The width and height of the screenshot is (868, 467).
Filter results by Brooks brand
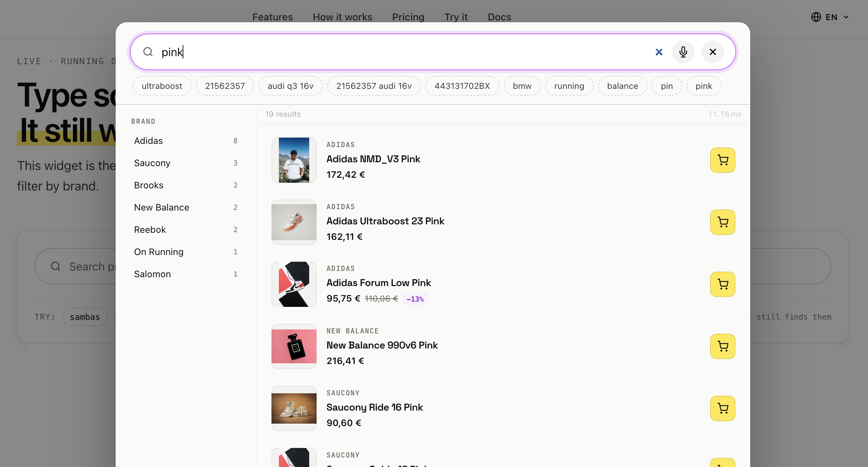coord(186,185)
